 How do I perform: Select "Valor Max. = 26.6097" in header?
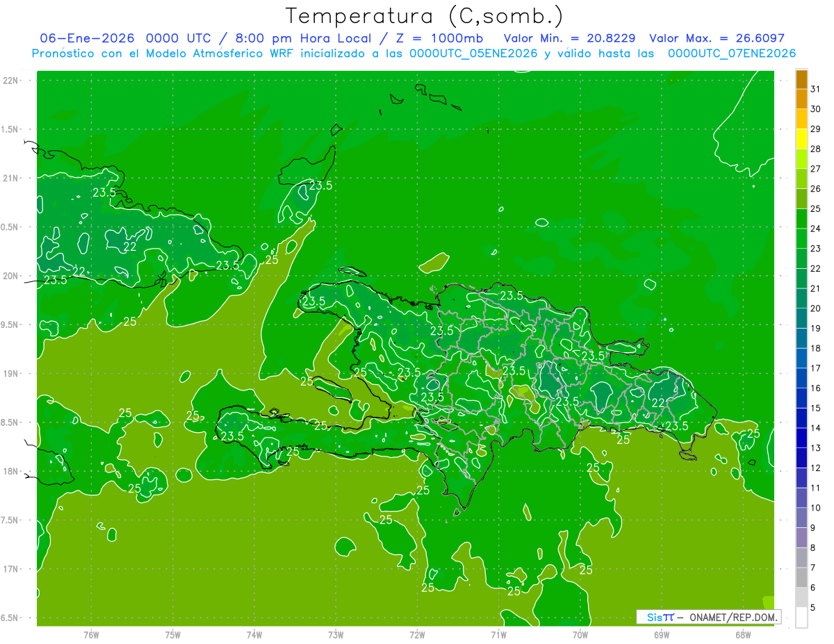click(717, 38)
